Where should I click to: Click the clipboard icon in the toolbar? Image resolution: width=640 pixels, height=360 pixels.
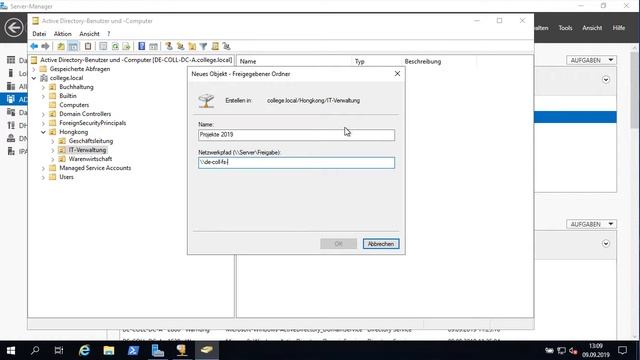click(x=88, y=47)
